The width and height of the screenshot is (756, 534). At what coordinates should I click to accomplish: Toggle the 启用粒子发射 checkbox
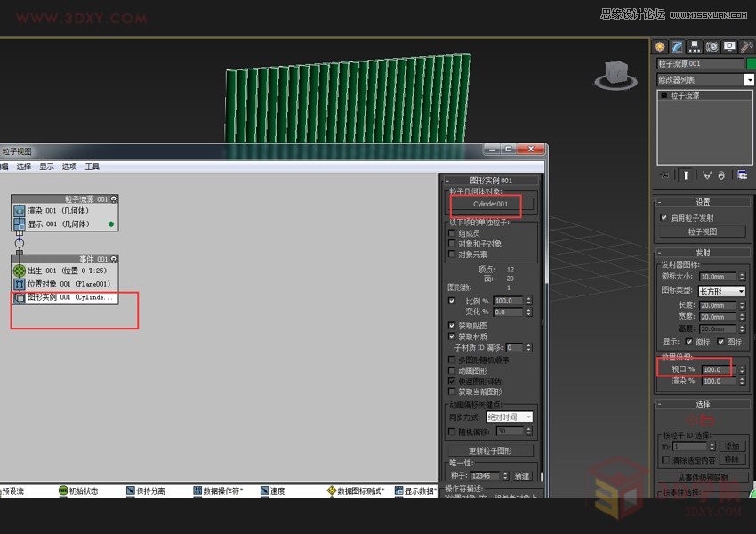(663, 217)
